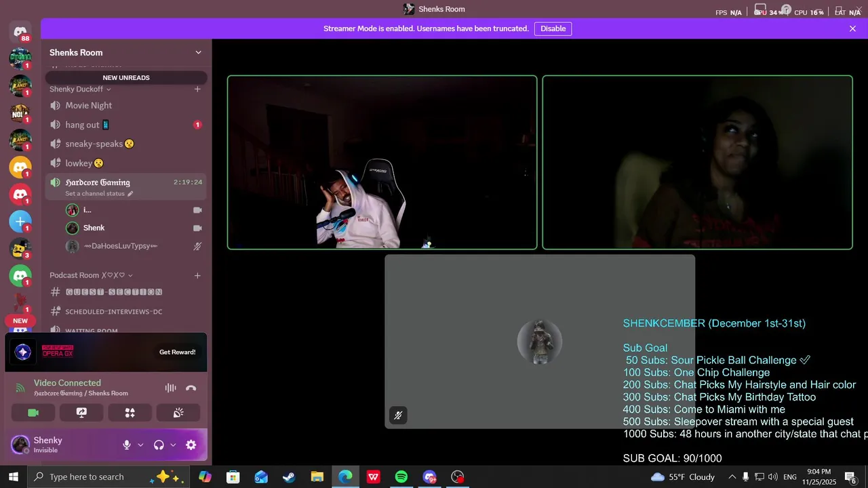Add a channel to Shenky Duckoff category
The image size is (868, 488).
197,89
